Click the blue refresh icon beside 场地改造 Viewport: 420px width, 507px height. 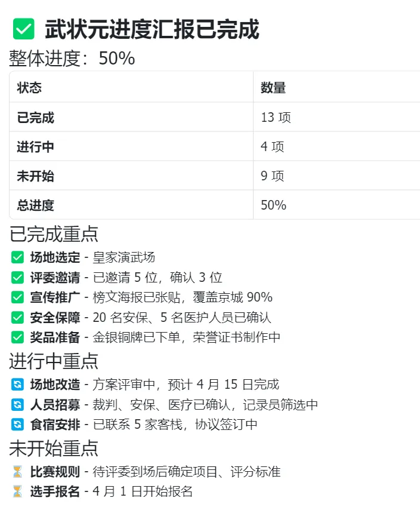(17, 385)
